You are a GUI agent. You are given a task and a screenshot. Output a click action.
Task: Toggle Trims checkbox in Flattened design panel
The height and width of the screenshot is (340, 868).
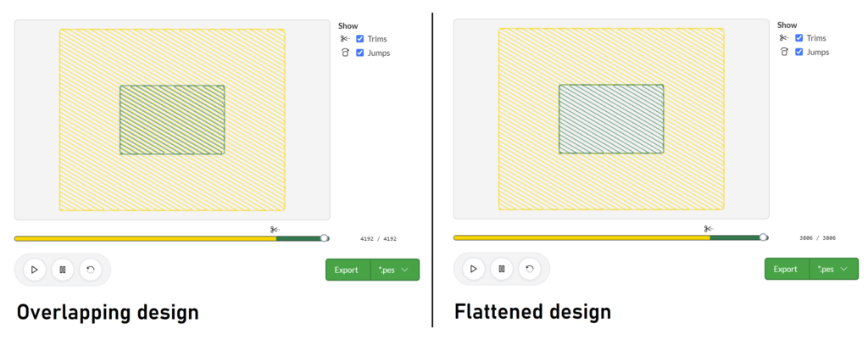tap(798, 37)
